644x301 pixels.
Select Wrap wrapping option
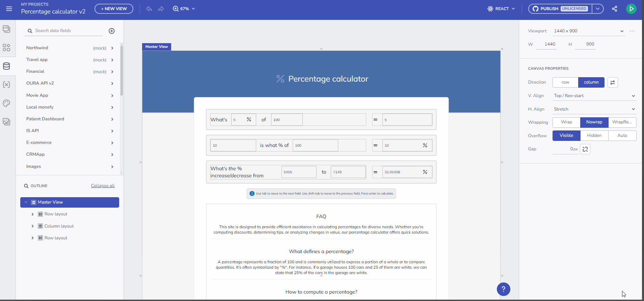point(566,122)
